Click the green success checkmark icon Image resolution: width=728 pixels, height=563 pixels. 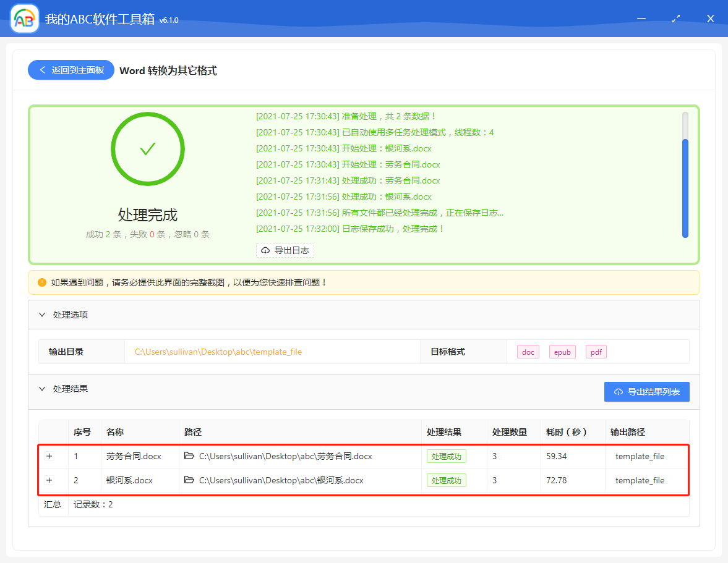147,149
